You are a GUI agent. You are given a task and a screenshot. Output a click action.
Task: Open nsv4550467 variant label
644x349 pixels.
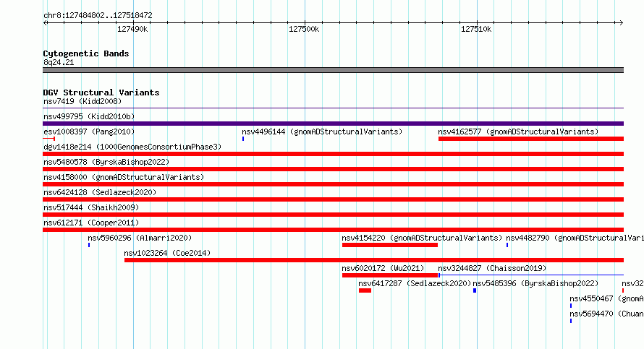[606, 298]
